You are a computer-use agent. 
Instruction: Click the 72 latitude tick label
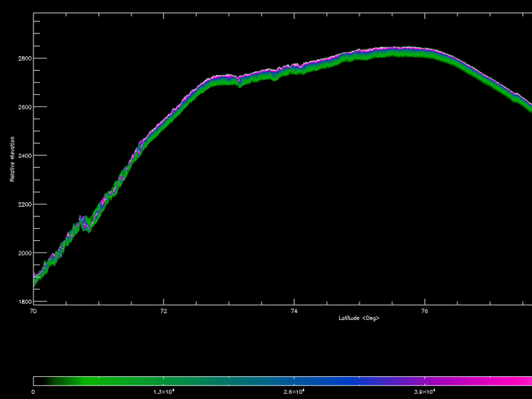pos(163,311)
